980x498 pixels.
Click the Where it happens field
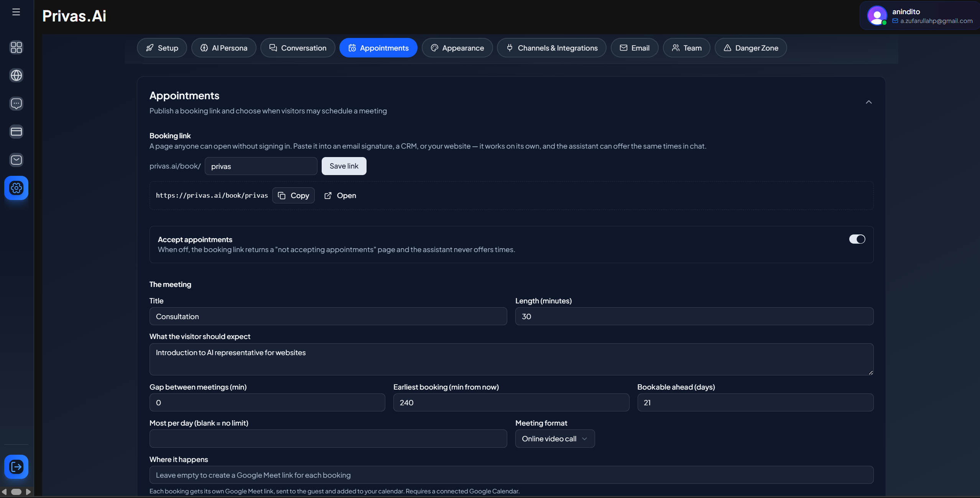pos(511,475)
